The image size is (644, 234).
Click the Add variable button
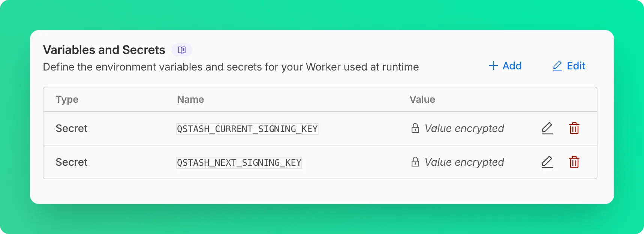(505, 66)
